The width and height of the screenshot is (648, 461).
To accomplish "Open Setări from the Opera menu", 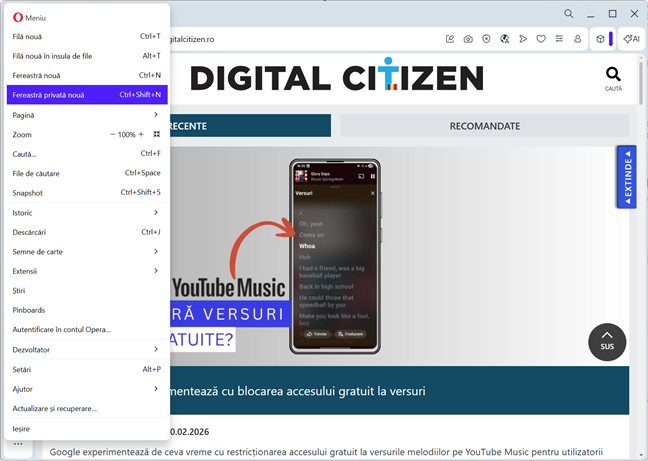I will pos(85,369).
